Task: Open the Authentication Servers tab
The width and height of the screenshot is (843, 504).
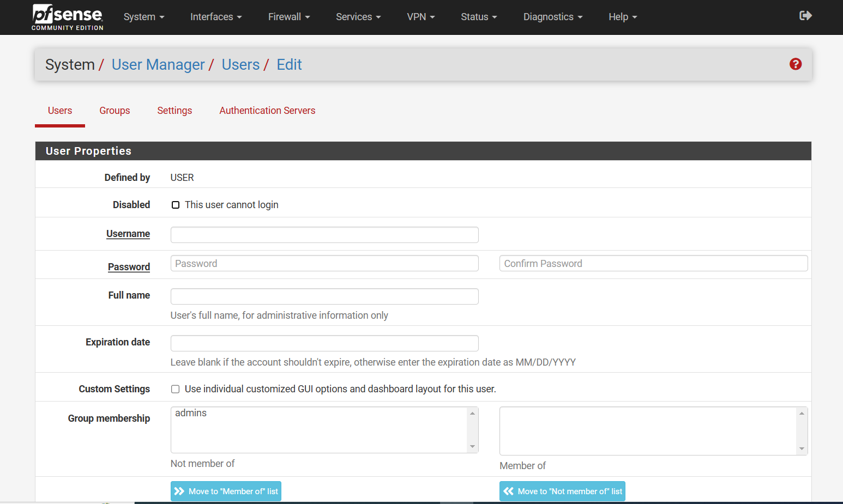Action: coord(267,111)
